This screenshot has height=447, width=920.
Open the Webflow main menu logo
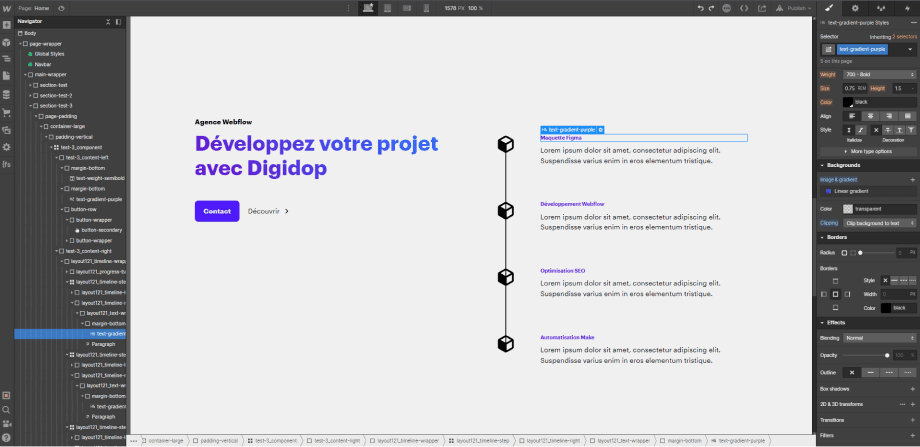[6, 8]
